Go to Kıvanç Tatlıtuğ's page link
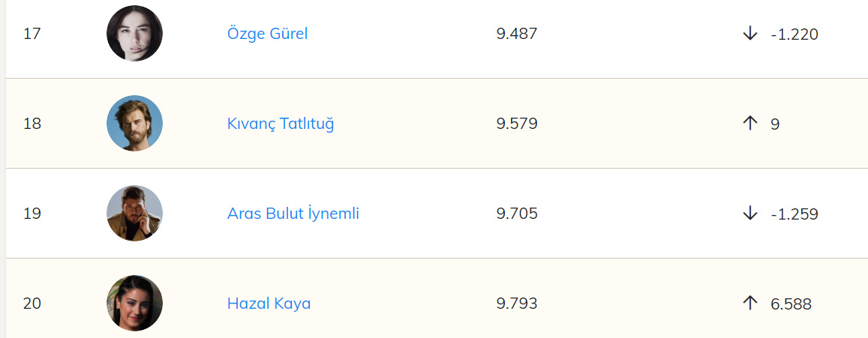Screen dimensions: 868x338 281,124
